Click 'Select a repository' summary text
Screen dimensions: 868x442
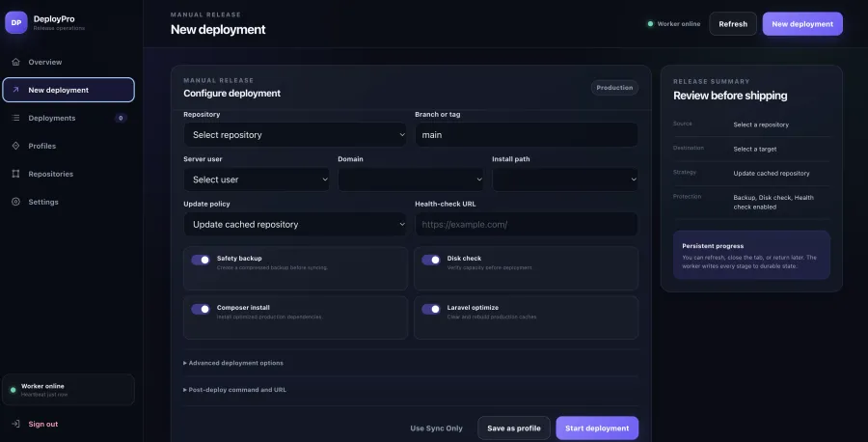pos(761,124)
